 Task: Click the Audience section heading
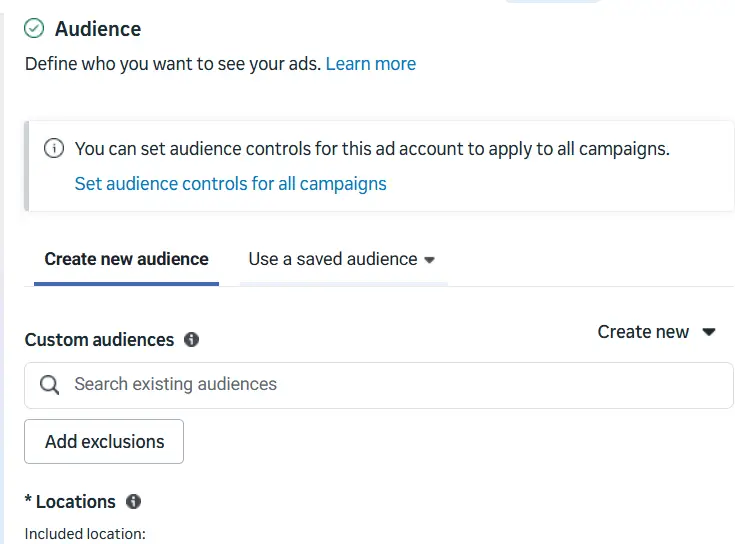[98, 29]
